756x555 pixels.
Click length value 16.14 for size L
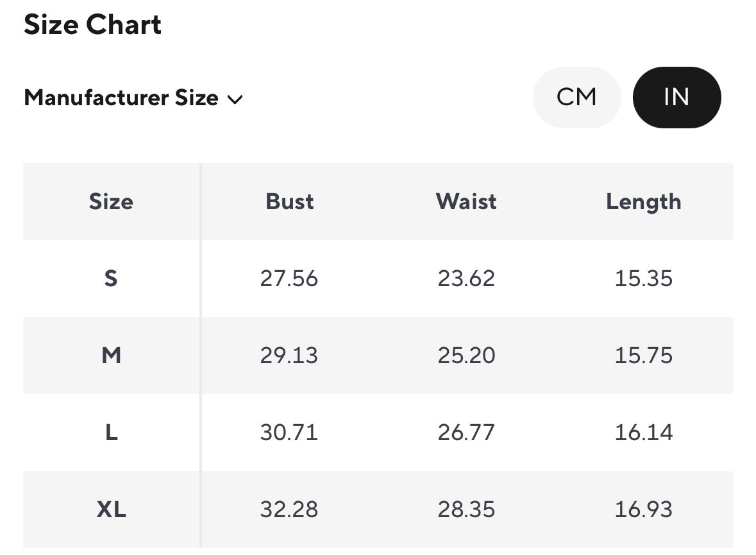[x=643, y=432]
